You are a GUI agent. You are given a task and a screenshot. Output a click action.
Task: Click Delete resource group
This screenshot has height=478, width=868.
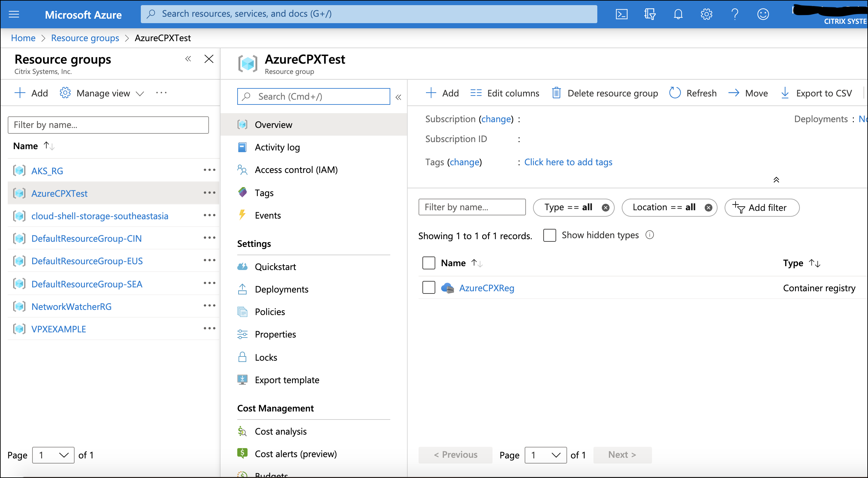605,93
